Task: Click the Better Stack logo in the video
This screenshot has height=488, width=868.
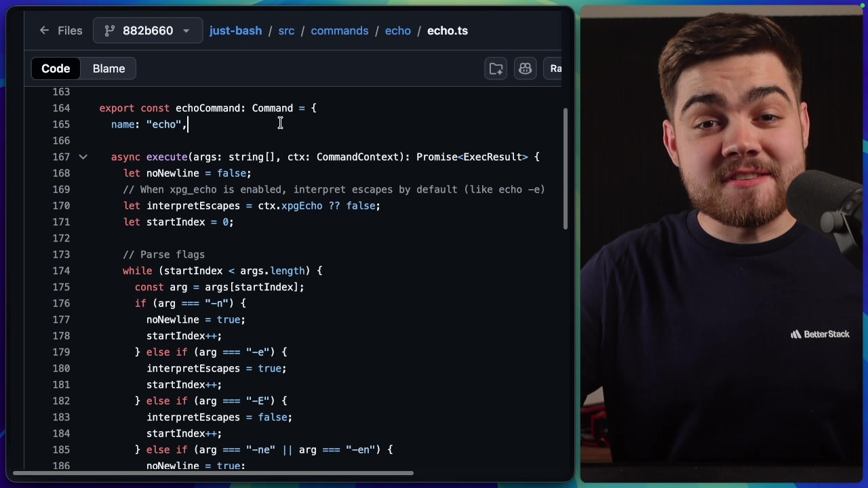Action: (x=820, y=333)
